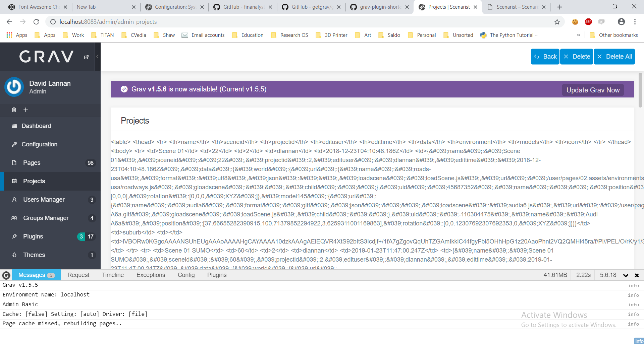Open the Email accounts bookmark
Screen dimensions: 644x345
pos(203,35)
